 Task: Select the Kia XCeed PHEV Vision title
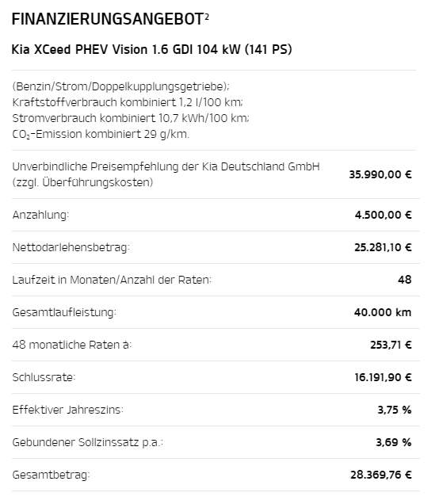(151, 49)
